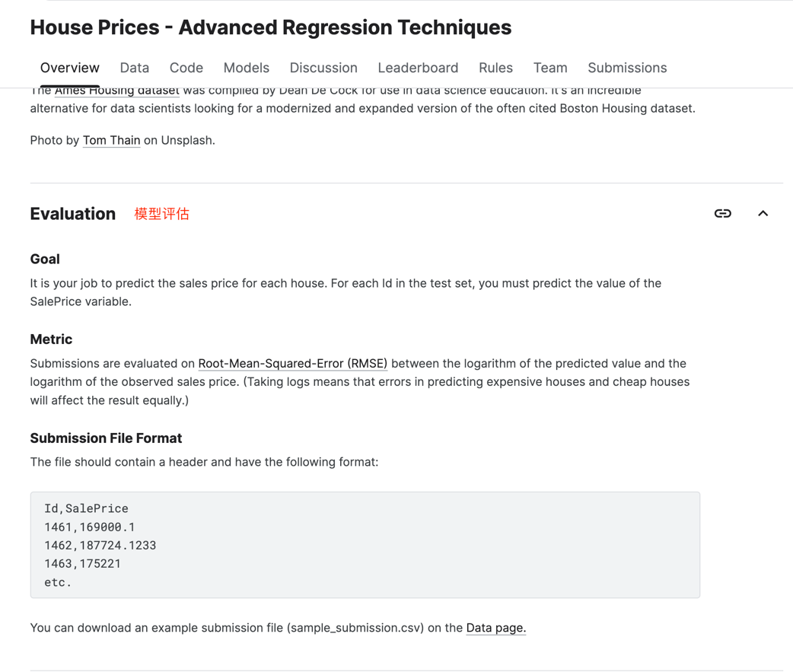View the Leaderboard tab
The image size is (793, 672).
coord(418,68)
